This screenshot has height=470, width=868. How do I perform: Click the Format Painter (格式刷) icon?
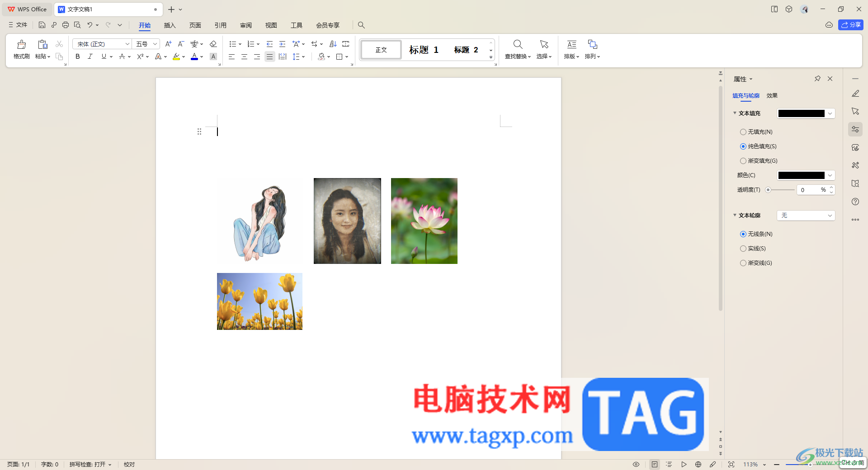point(21,44)
